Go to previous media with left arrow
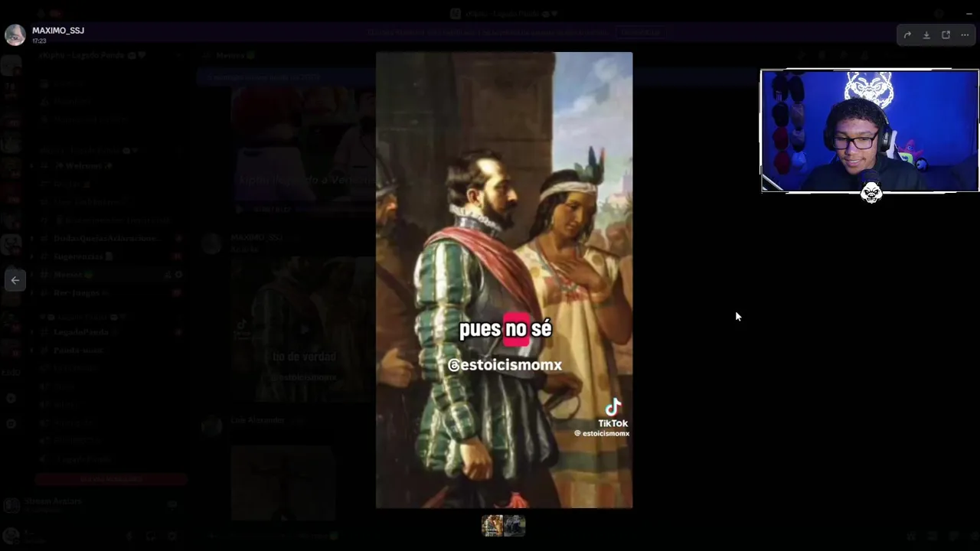Screen dimensions: 980x551 [15, 280]
